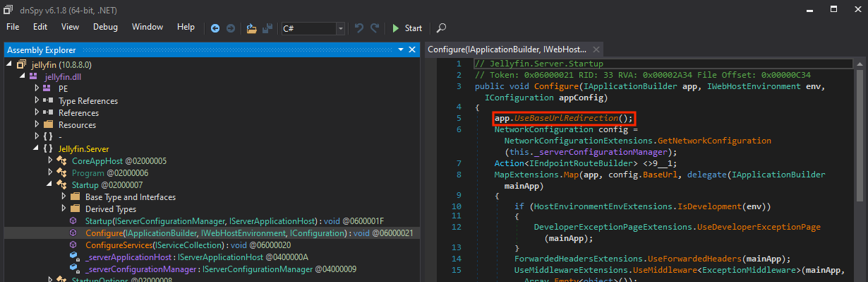Expand Base Type and Interfaces folder
Image resolution: width=868 pixels, height=282 pixels.
coord(63,197)
